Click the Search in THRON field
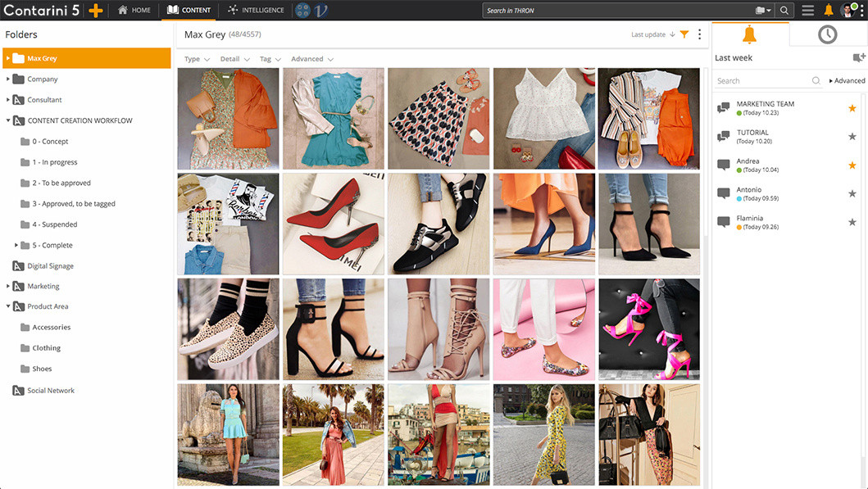Viewport: 868px width, 489px height. 617,11
